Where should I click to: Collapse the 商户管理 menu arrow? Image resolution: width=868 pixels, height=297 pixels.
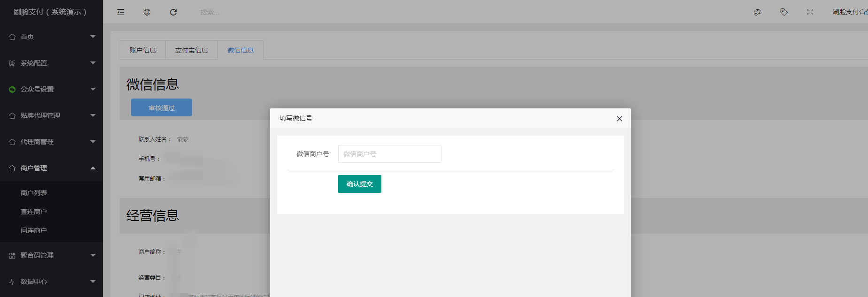point(93,168)
